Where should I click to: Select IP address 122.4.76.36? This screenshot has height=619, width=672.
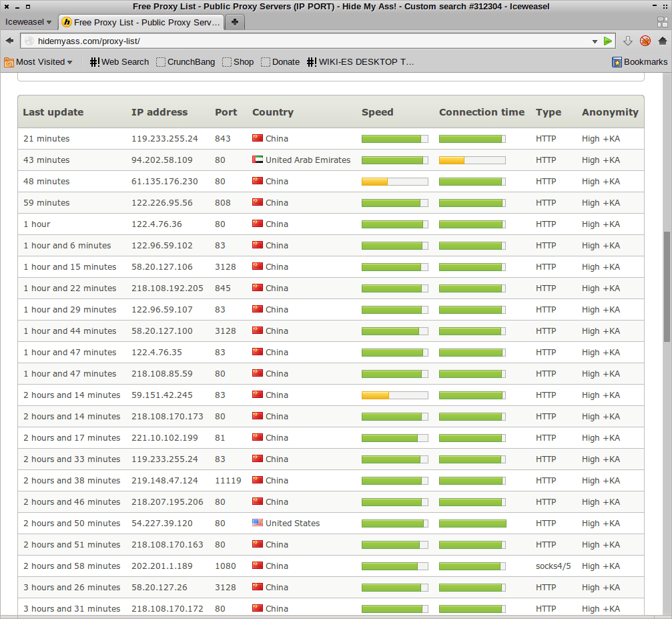[x=156, y=224]
